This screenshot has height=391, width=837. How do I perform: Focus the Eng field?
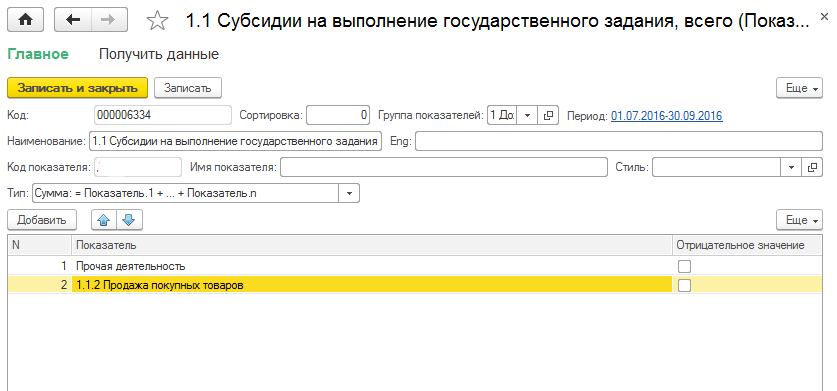(x=619, y=142)
